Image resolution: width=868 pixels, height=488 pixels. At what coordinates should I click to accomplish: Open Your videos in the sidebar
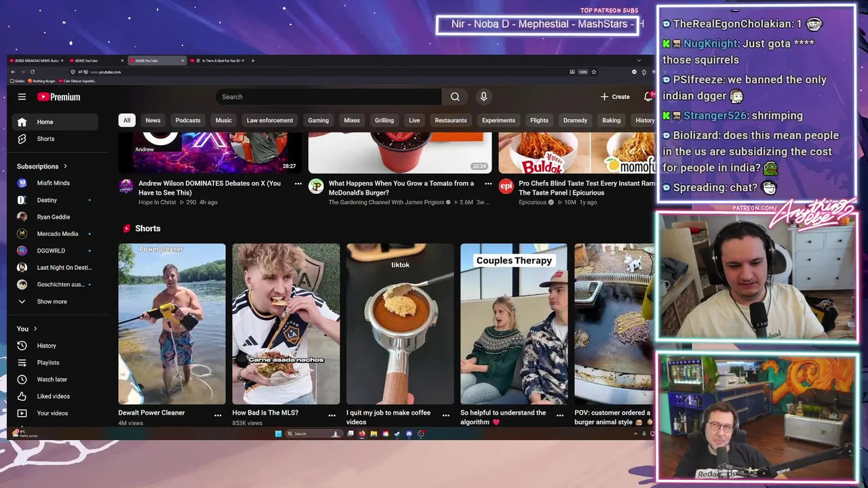[x=55, y=413]
